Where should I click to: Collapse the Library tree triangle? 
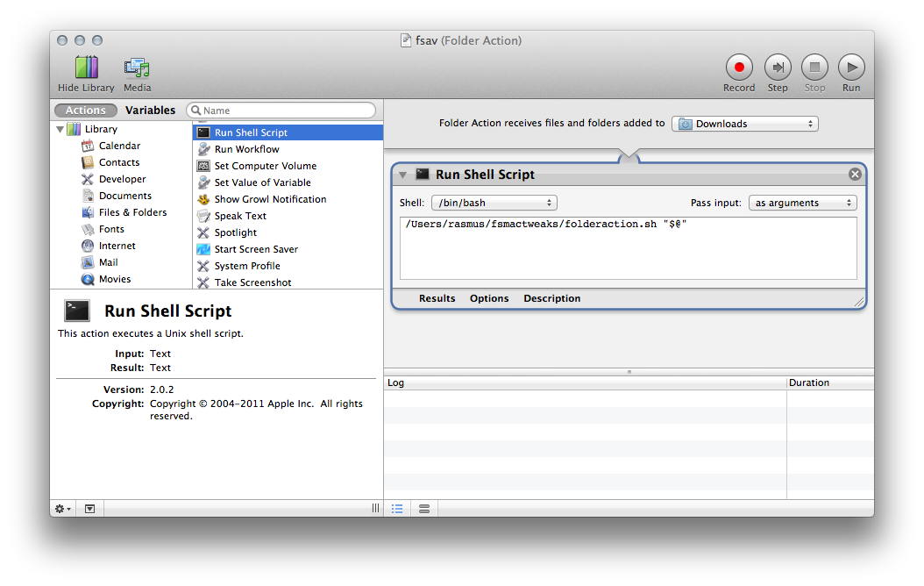[x=60, y=129]
